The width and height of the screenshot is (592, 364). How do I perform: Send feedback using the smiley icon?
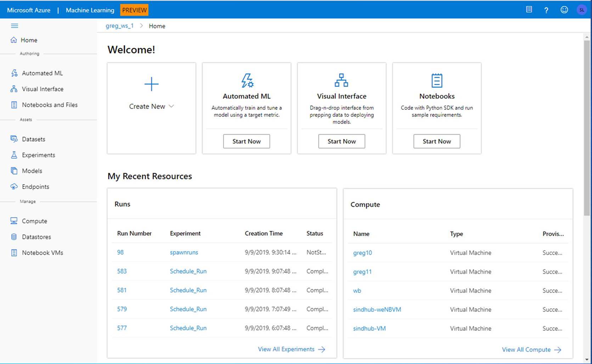tap(564, 10)
